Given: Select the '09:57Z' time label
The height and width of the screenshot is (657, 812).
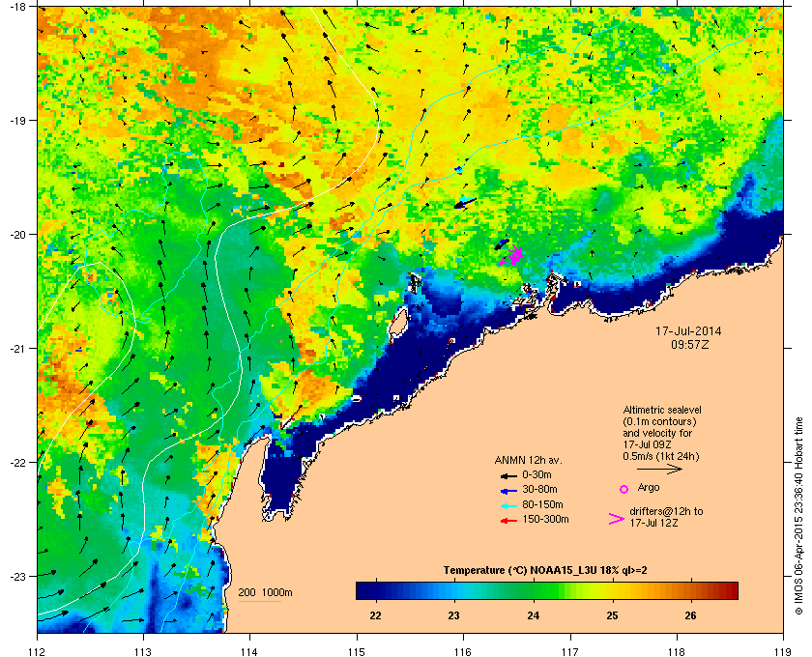Looking at the screenshot, I should [689, 344].
